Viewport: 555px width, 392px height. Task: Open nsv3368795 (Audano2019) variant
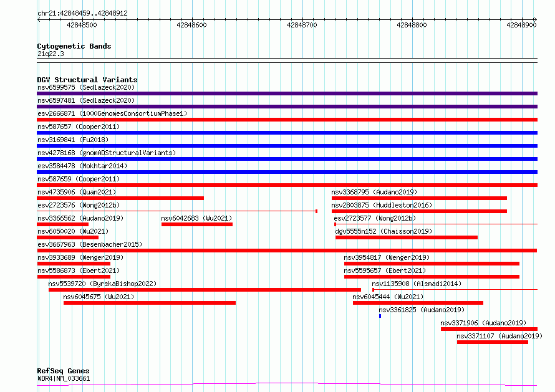pyautogui.click(x=374, y=192)
